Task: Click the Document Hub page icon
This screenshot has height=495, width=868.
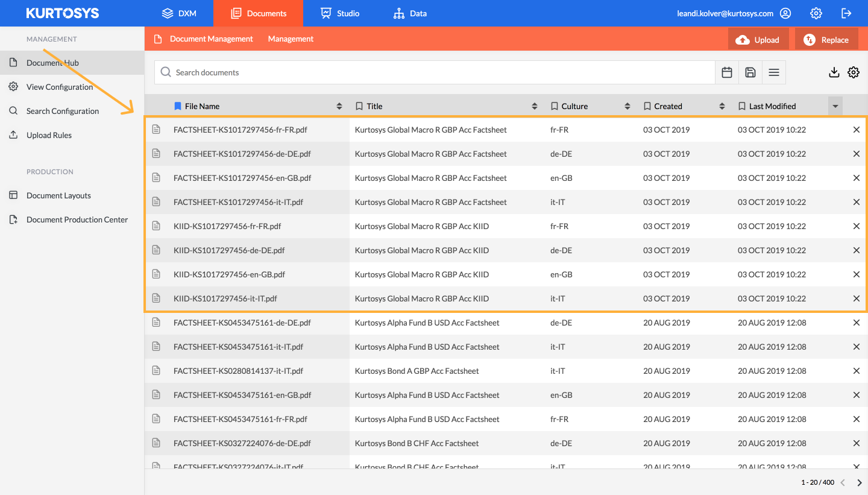Action: [x=13, y=63]
